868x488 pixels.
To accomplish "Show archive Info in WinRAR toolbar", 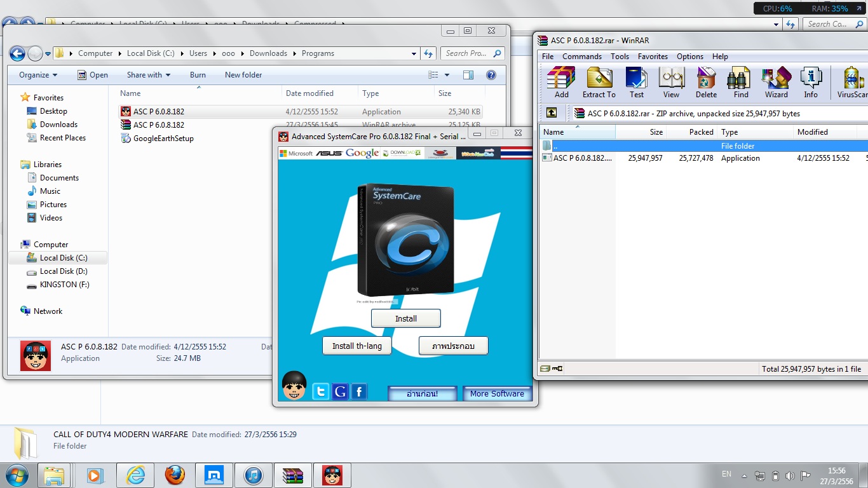I will 811,83.
